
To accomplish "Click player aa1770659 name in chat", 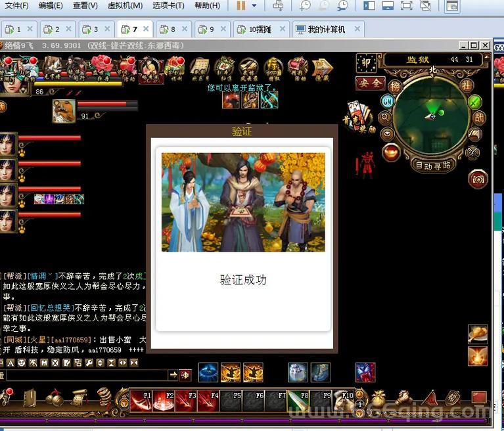I will tap(72, 340).
